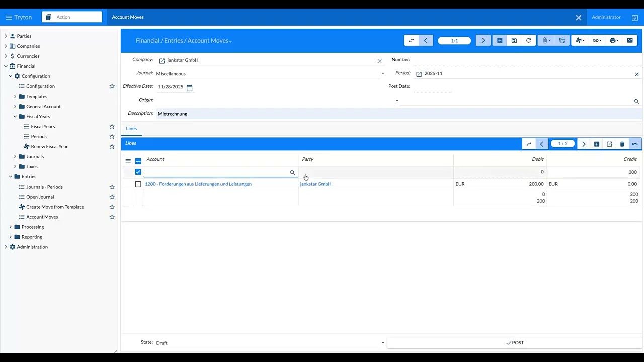Uncheck the checkbox on the editing line
Image resolution: width=644 pixels, height=362 pixels.
click(x=138, y=172)
